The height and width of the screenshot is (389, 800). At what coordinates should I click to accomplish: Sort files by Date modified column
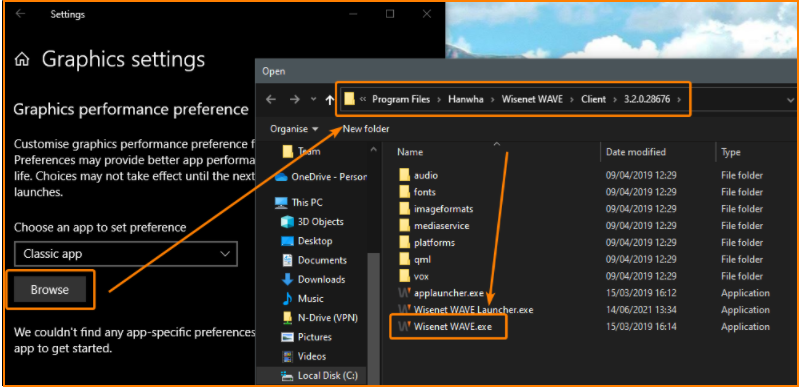point(635,152)
